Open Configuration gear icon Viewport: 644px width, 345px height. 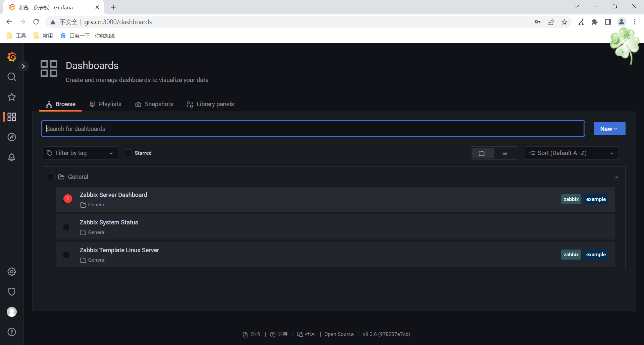[12, 272]
